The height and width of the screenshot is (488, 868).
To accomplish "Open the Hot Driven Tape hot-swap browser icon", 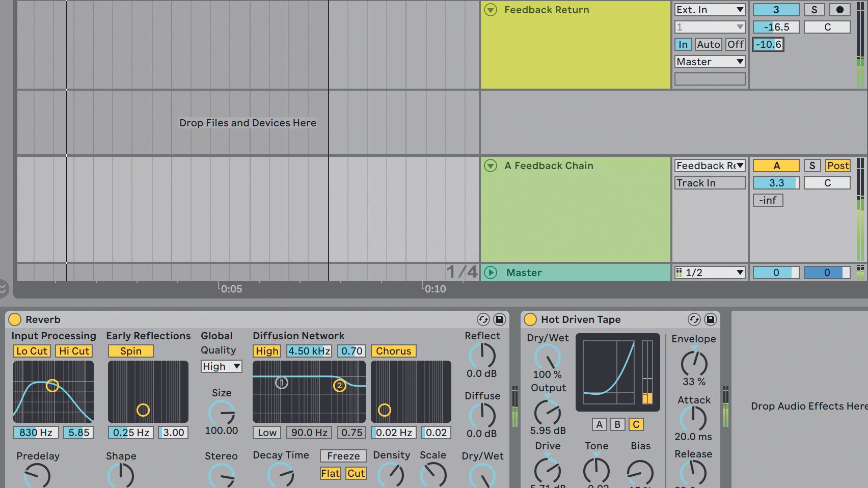I will point(694,319).
